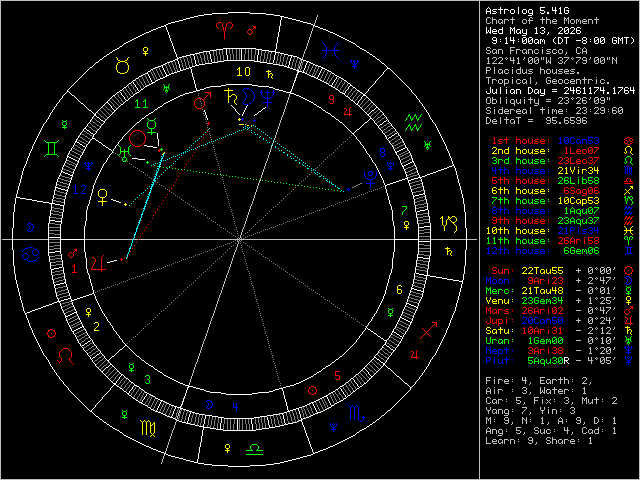Click the date 'Wed May 13, 2026'
Screen dimensions: 640x480
[x=533, y=31]
